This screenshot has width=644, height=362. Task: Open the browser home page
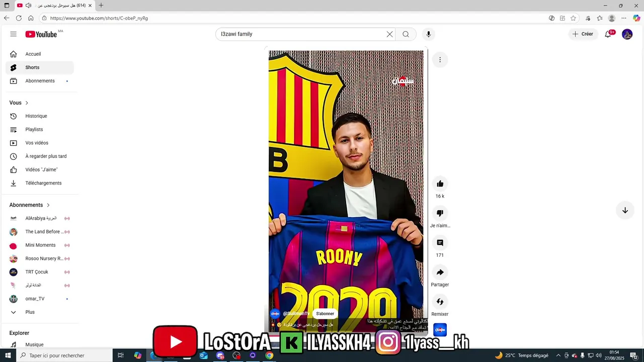31,18
